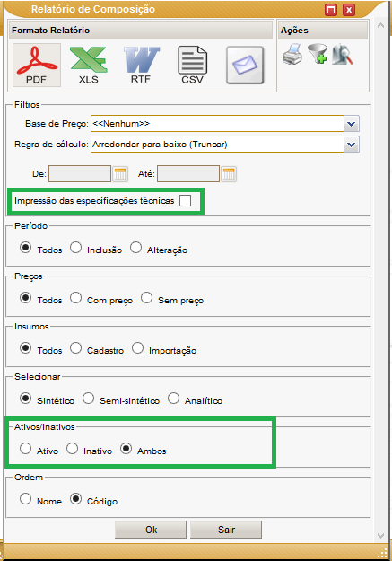
Task: Select Ativo under Ativos/Inativos
Action: [25, 449]
